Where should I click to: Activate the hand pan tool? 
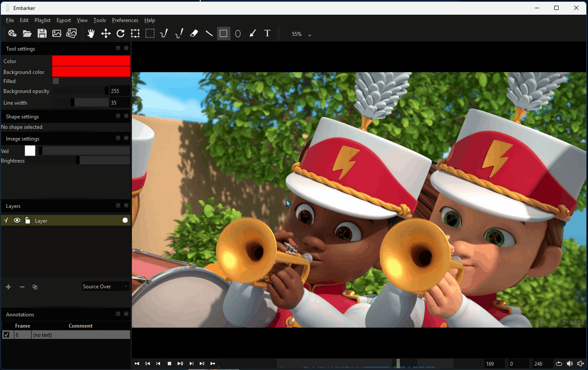click(91, 34)
